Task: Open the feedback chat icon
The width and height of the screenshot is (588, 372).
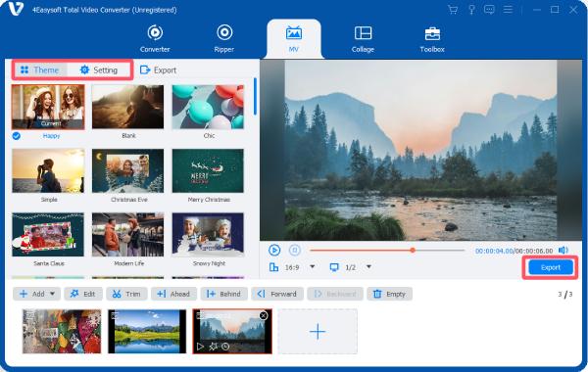Action: 489,10
